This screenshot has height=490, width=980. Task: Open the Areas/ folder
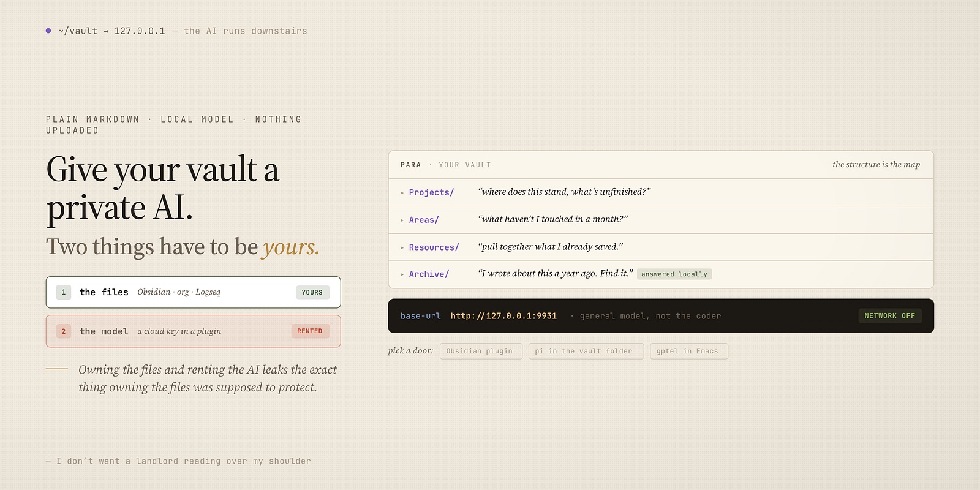point(424,220)
